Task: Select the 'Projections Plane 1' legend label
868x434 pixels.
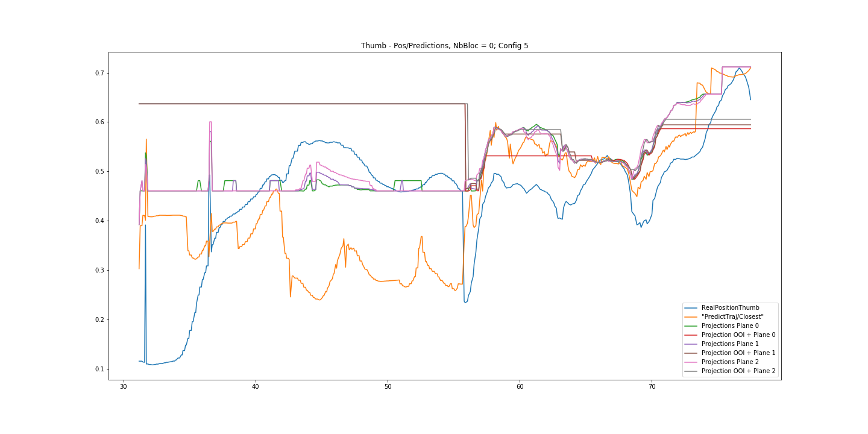Action: 730,344
